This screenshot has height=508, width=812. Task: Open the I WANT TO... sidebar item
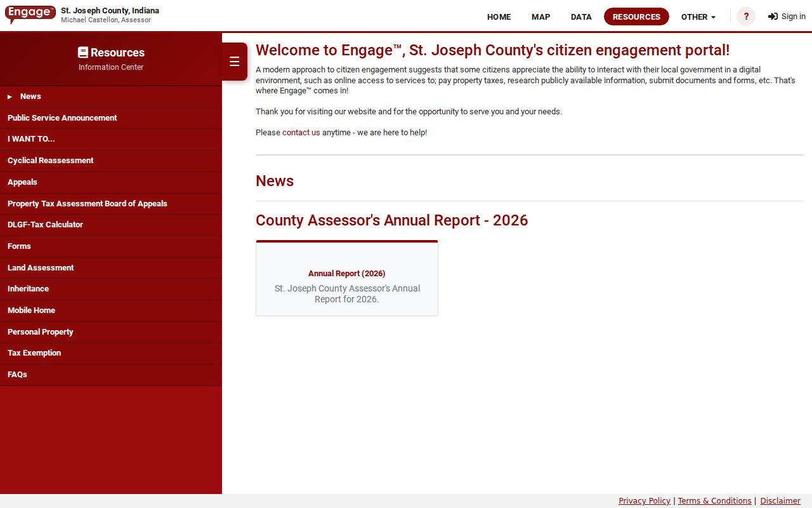[x=111, y=139]
